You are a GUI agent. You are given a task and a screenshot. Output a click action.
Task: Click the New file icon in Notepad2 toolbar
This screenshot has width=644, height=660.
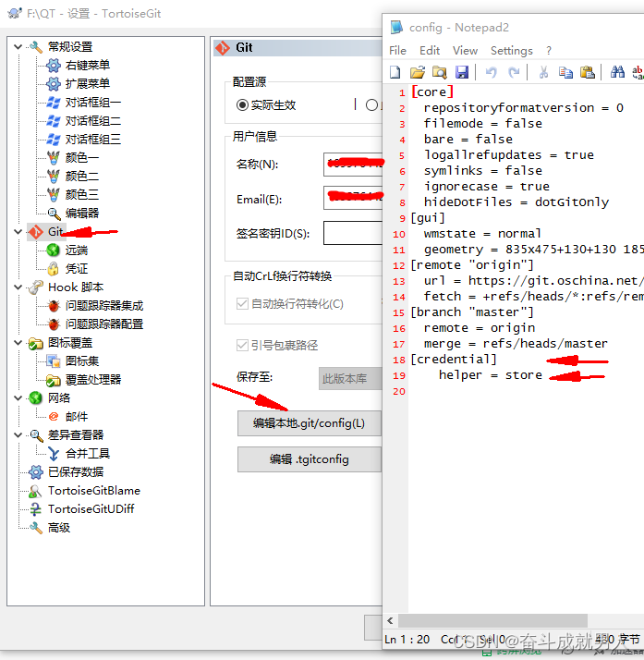[x=395, y=72]
